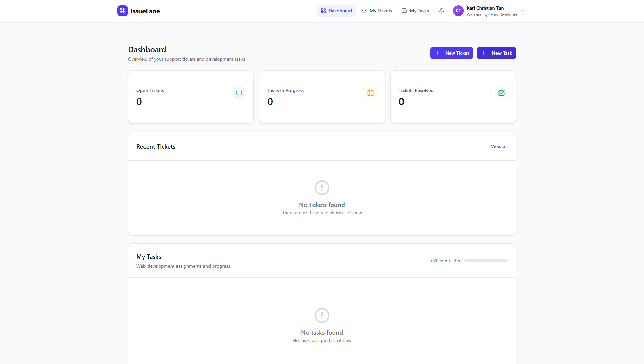This screenshot has width=644, height=364.
Task: Click the ticket icon beside My Tickets nav item
Action: [x=364, y=11]
